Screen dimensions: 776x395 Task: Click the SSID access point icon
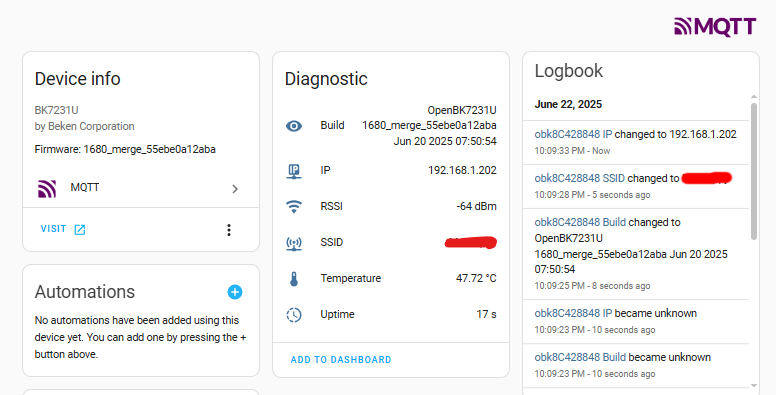pyautogui.click(x=294, y=243)
